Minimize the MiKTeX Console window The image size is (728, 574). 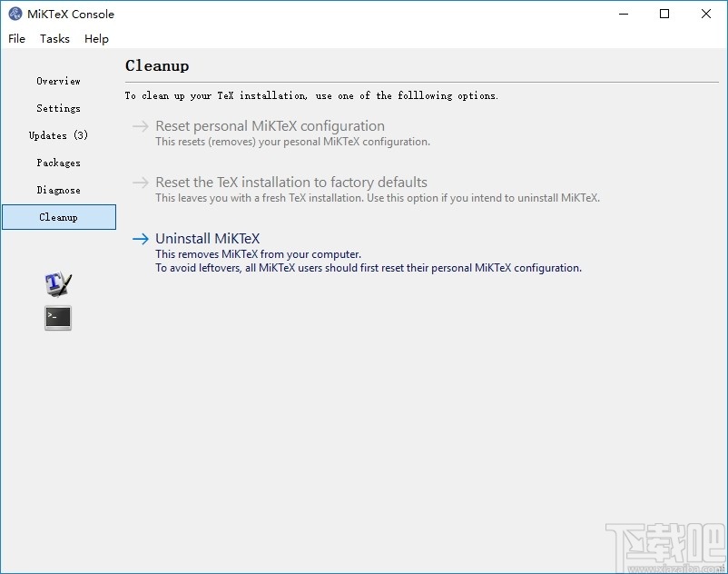pyautogui.click(x=623, y=14)
